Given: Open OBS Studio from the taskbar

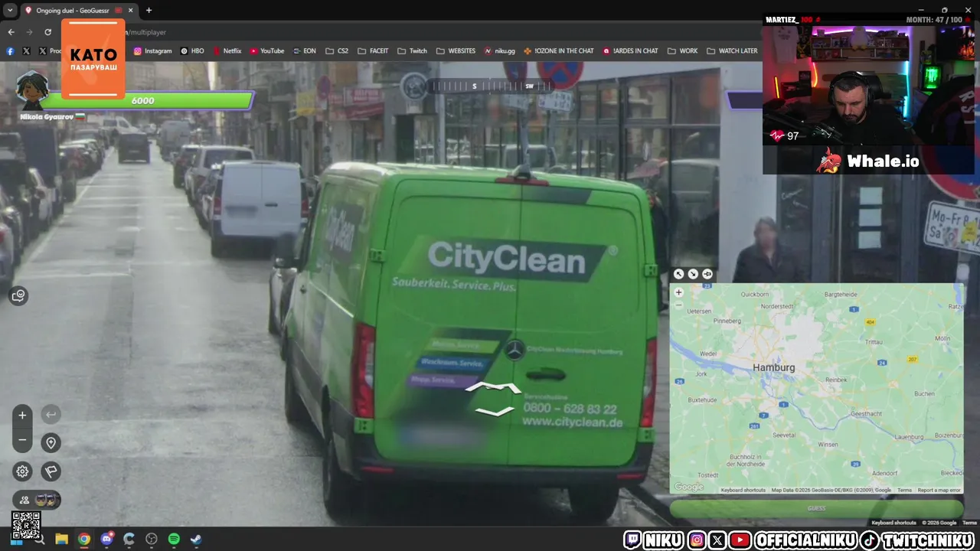Looking at the screenshot, I should [152, 540].
